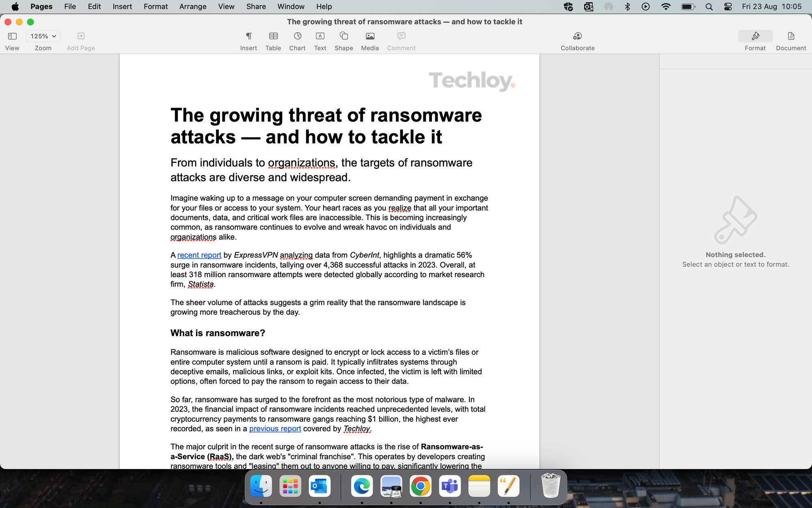The width and height of the screenshot is (812, 508).
Task: Toggle the Document sidebar button
Action: pos(791,36)
